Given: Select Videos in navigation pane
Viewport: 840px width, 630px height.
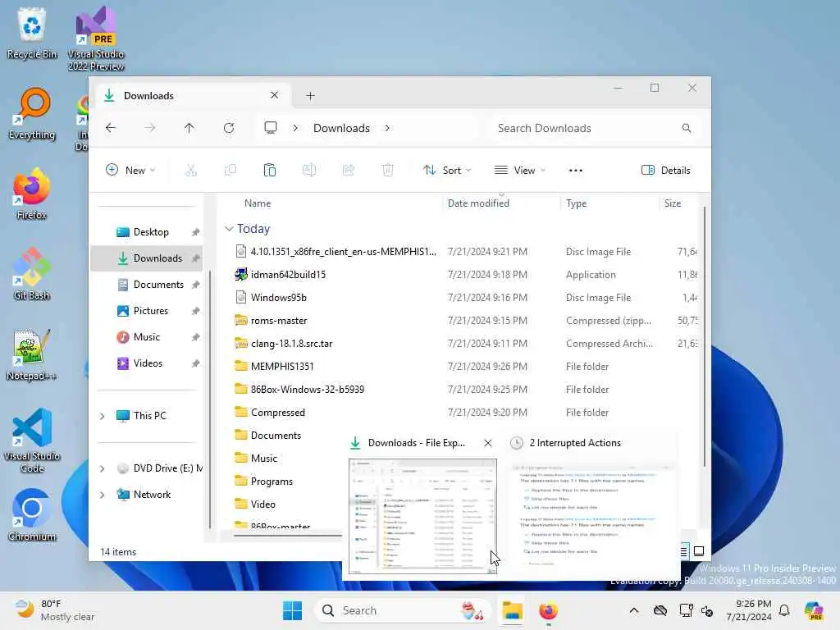Looking at the screenshot, I should pos(148,363).
